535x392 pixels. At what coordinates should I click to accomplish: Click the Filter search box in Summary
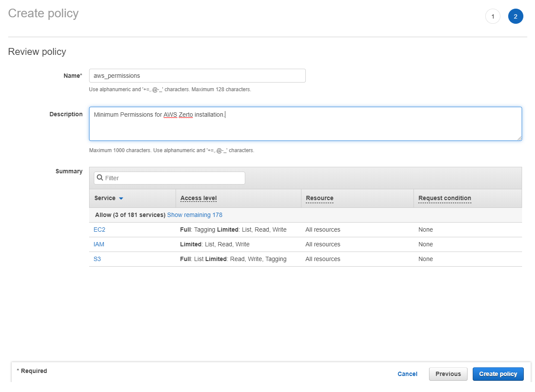[x=170, y=178]
